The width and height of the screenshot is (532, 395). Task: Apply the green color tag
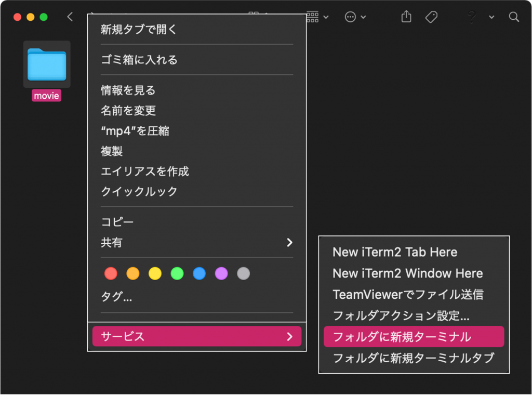tap(177, 273)
